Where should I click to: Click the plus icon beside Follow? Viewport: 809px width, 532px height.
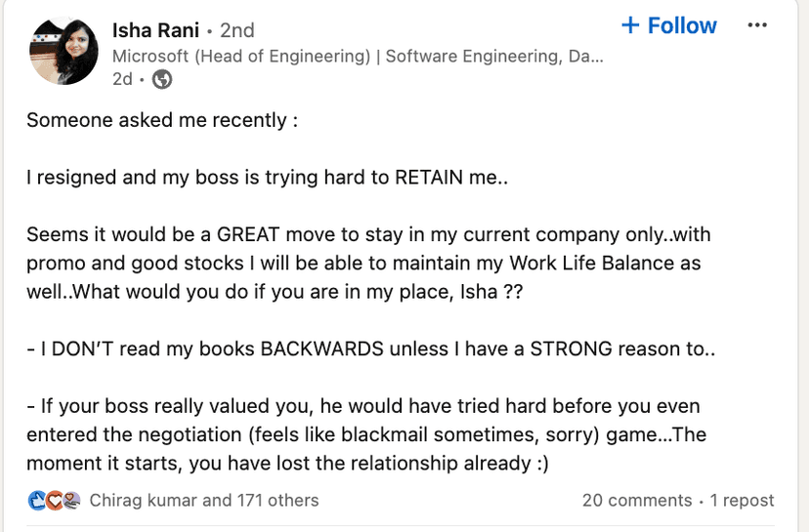point(630,25)
